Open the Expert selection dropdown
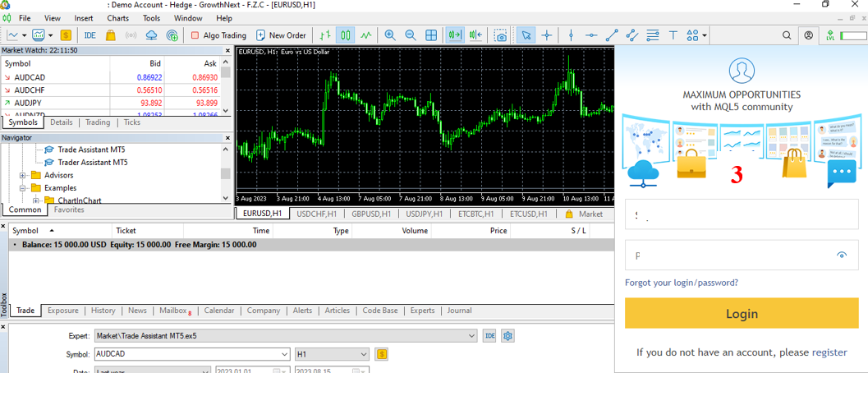Screen dimensions: 868x396 (471, 336)
